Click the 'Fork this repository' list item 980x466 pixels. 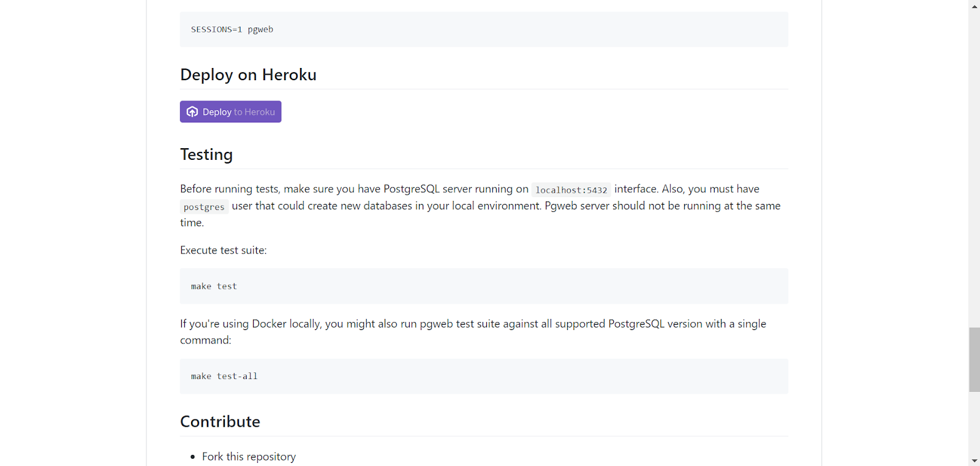click(x=249, y=456)
